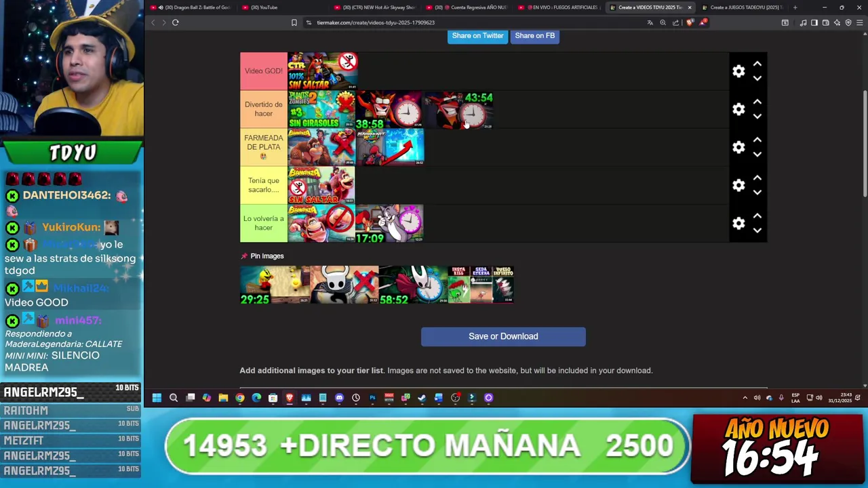The height and width of the screenshot is (488, 868).
Task: Open Google Chrome from taskbar
Action: 240,398
